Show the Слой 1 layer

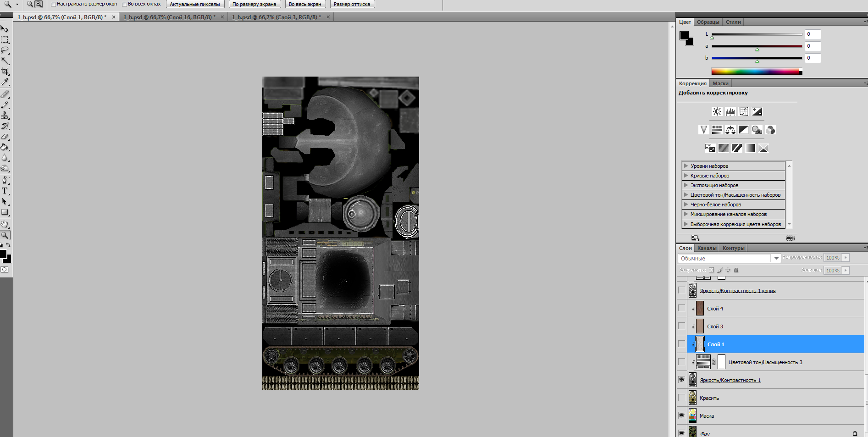click(x=681, y=344)
